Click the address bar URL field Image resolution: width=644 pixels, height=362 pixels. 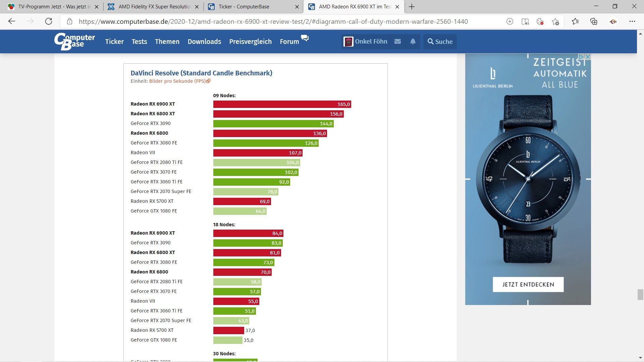[x=273, y=21]
